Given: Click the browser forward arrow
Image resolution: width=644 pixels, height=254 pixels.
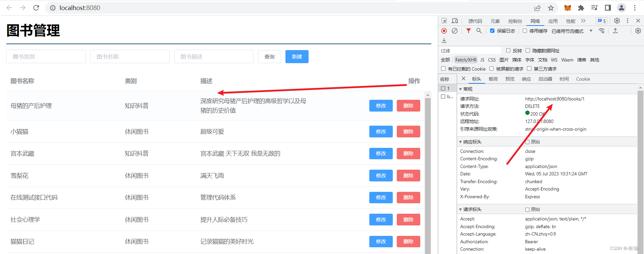Looking at the screenshot, I should pyautogui.click(x=22, y=8).
